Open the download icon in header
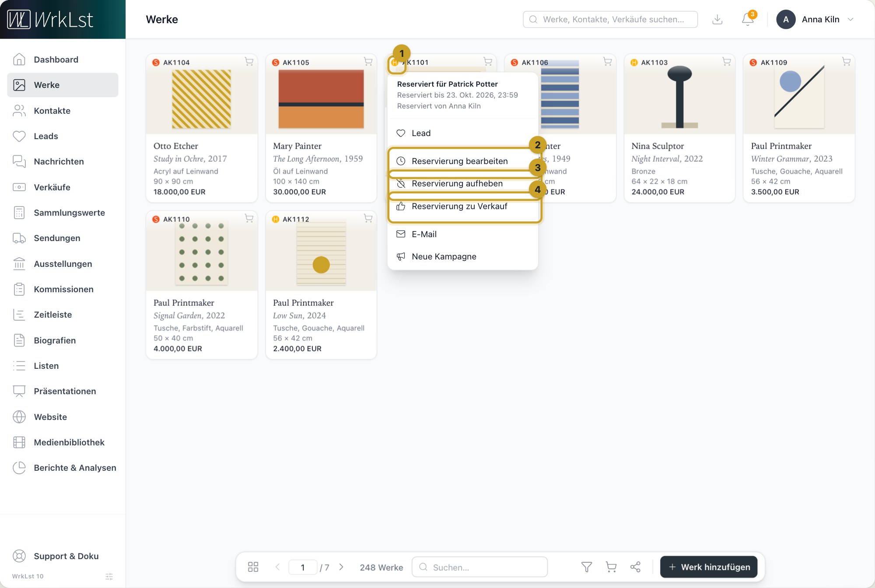Screen dimensions: 875x588 click(x=717, y=20)
